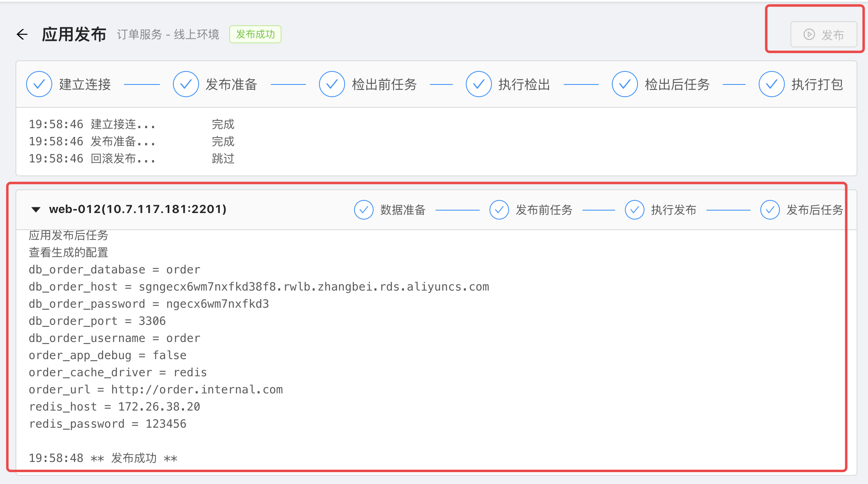Click the 发布成功 status tag
Image resolution: width=868 pixels, height=484 pixels.
pyautogui.click(x=255, y=34)
